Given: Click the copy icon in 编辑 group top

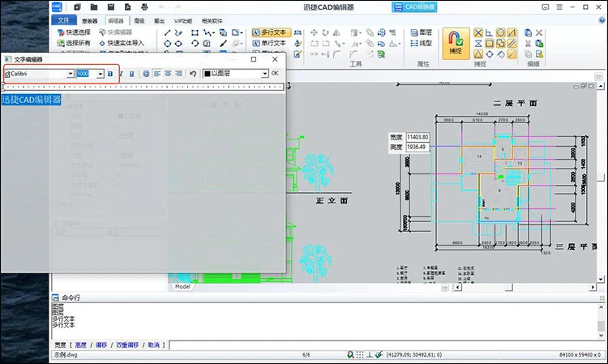Looking at the screenshot, I should (x=528, y=32).
